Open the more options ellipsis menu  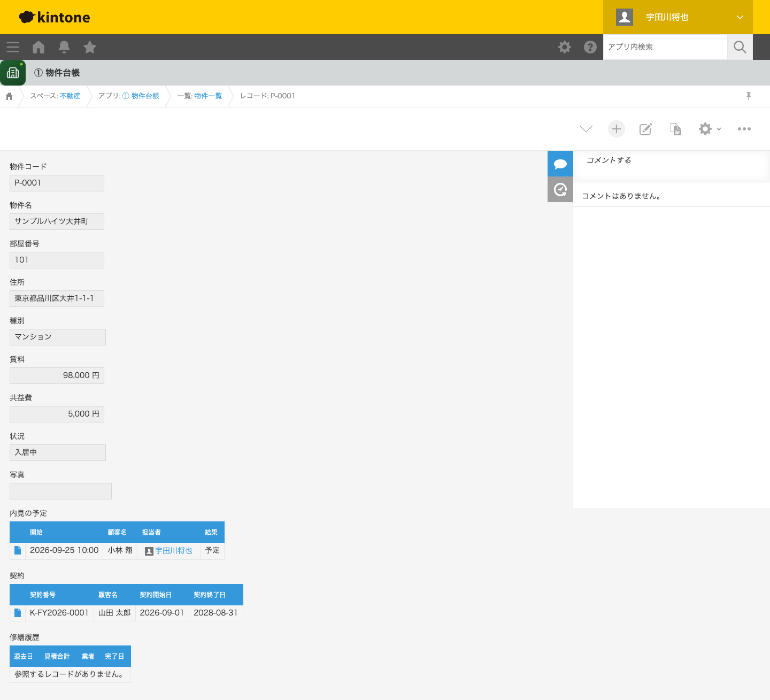(744, 129)
